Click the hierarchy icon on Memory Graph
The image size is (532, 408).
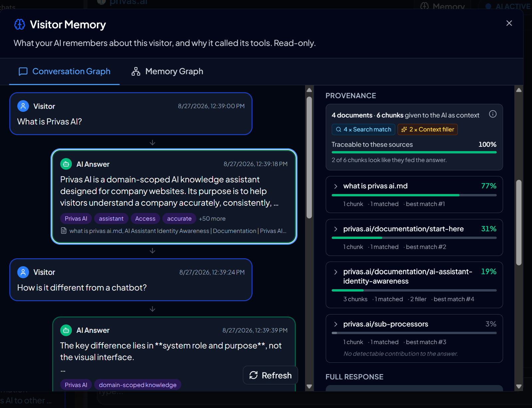point(136,72)
